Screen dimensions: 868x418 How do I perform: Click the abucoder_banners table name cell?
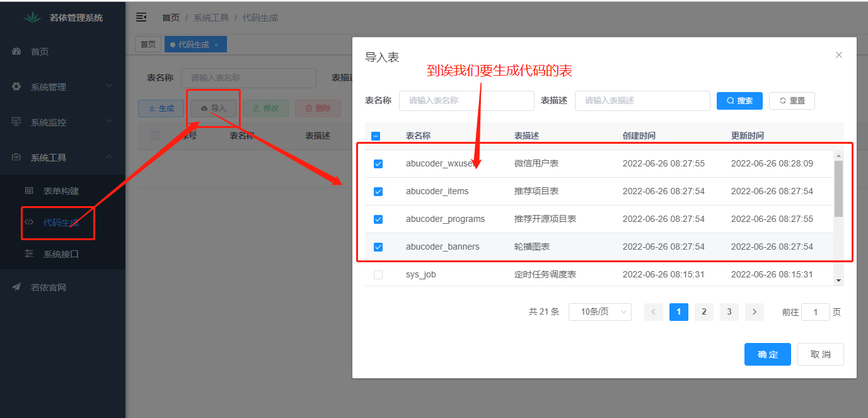443,247
